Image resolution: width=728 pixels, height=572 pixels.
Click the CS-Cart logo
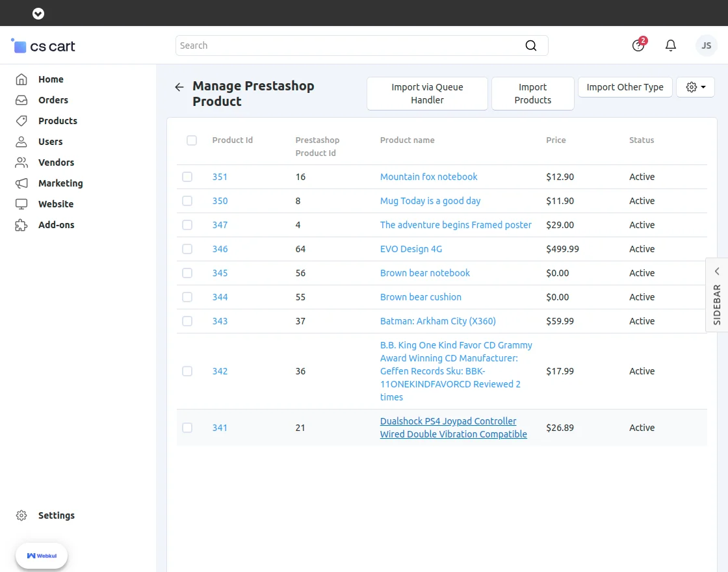pos(43,46)
